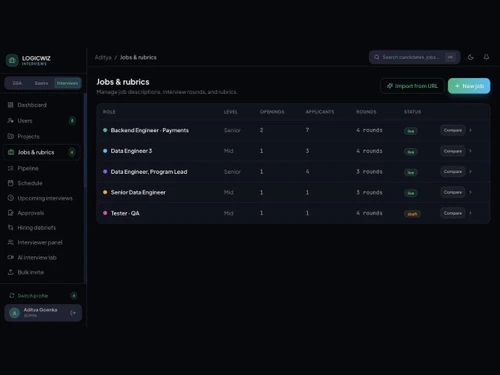Toggle dark mode moon icon

coord(471,57)
